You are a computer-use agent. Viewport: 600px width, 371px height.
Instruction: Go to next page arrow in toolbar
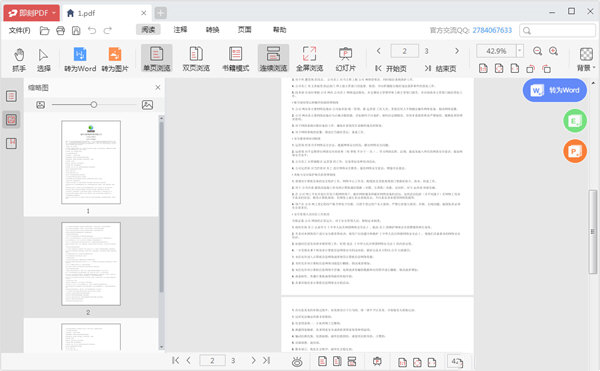coord(457,51)
